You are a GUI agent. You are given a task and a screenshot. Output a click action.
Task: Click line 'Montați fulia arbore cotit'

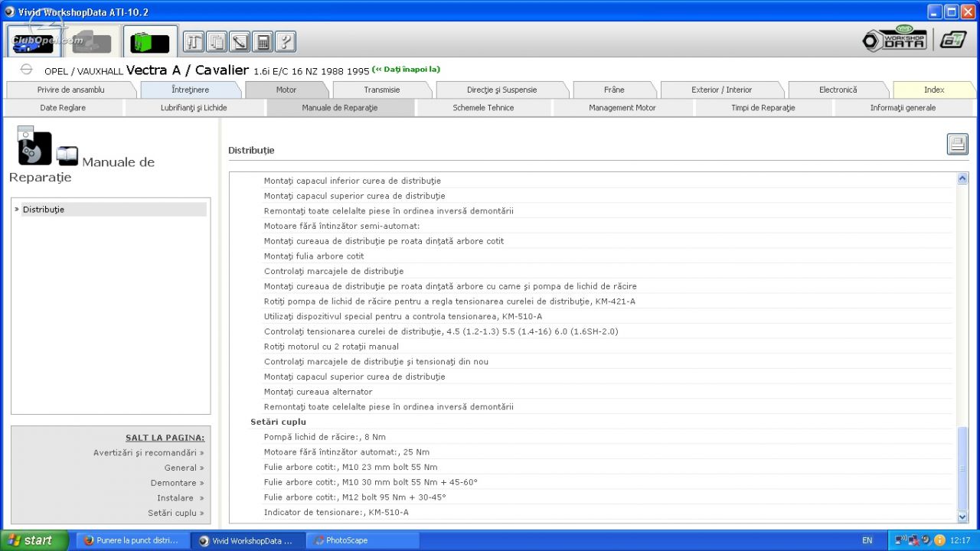[x=314, y=256]
